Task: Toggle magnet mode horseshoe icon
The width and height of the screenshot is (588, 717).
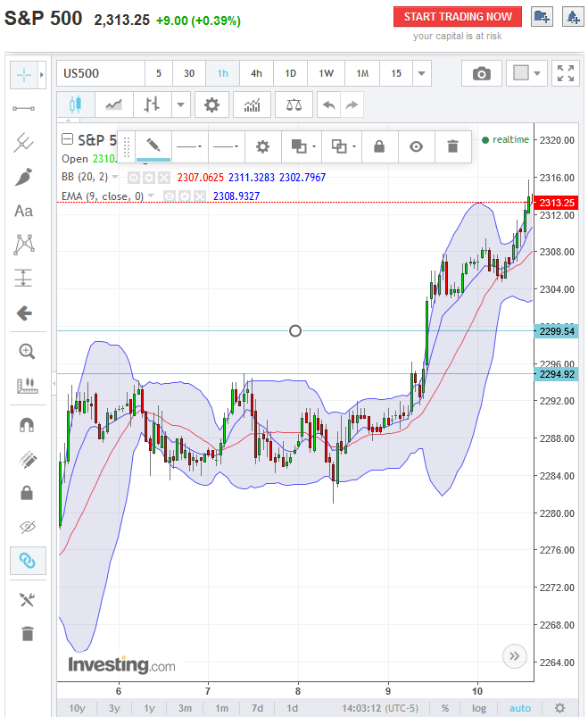Action: tap(27, 425)
